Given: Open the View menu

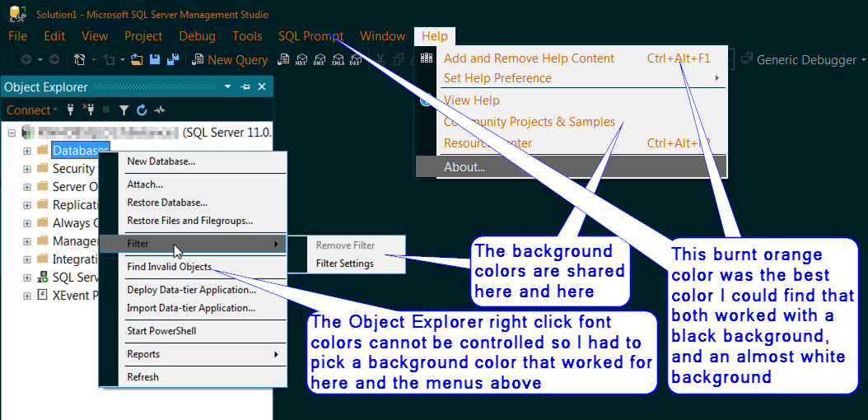Looking at the screenshot, I should click(95, 36).
